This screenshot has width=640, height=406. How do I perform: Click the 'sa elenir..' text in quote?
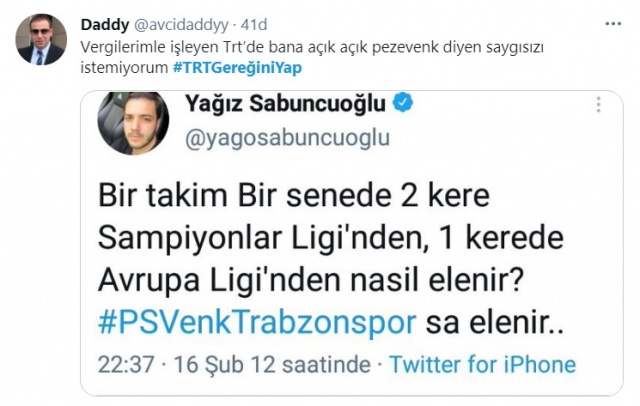point(495,323)
